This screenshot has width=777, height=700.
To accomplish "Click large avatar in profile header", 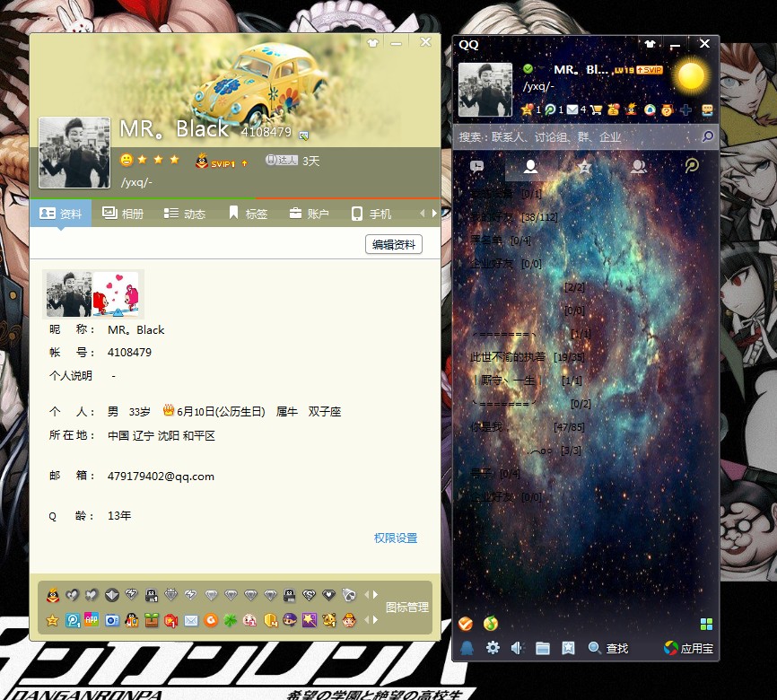I will pos(74,153).
